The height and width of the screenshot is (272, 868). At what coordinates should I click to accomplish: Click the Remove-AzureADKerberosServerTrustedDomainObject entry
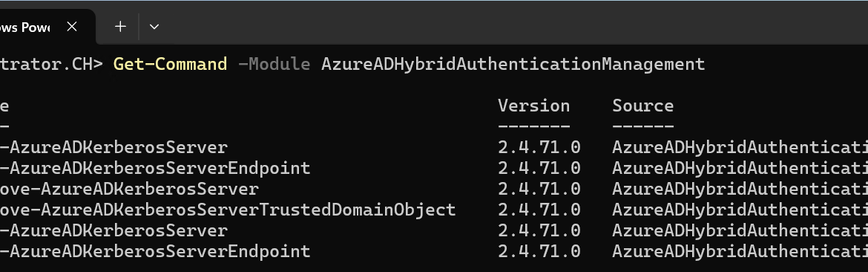tap(228, 210)
